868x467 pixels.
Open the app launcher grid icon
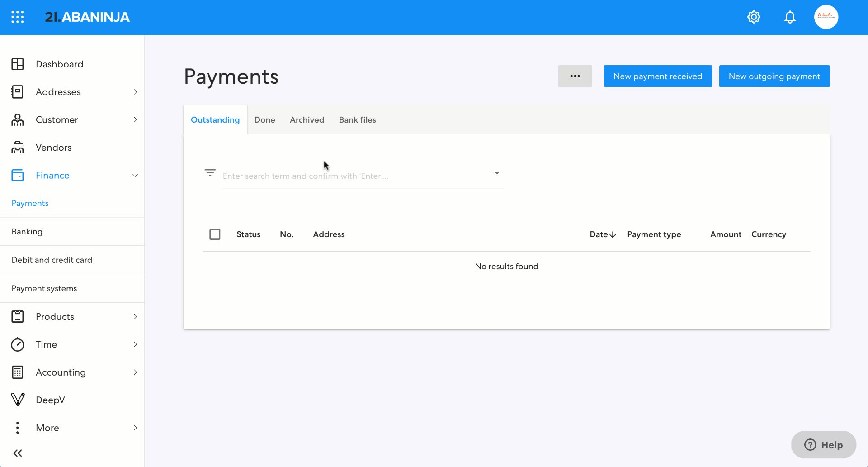[17, 17]
